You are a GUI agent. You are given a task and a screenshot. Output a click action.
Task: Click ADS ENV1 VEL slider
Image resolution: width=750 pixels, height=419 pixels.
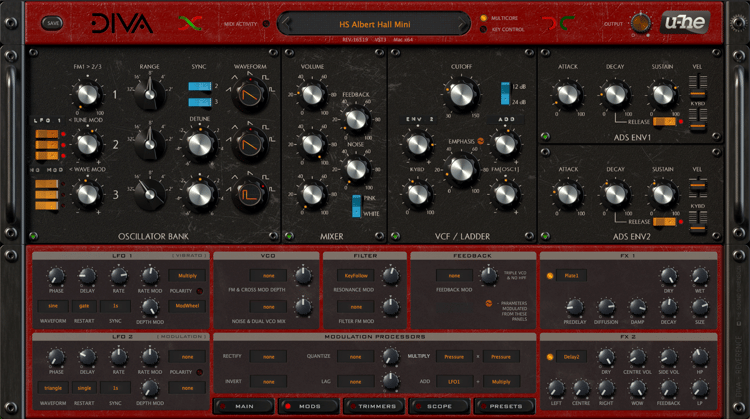coord(697,86)
